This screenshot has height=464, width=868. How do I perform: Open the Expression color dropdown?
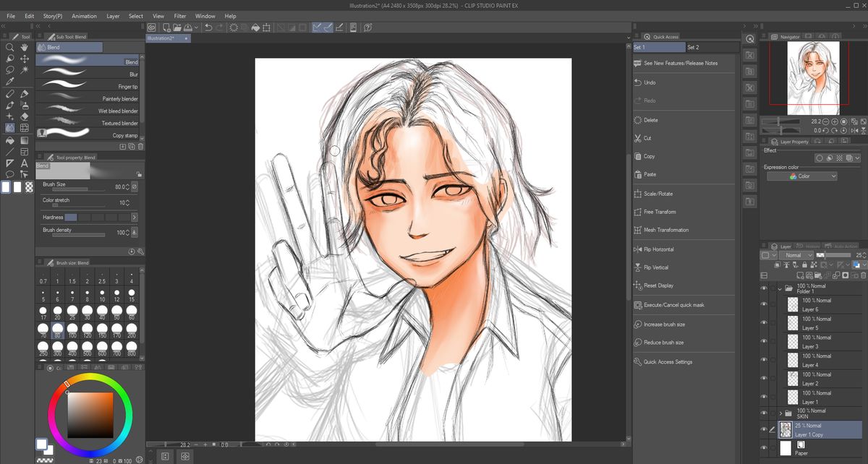coord(802,176)
